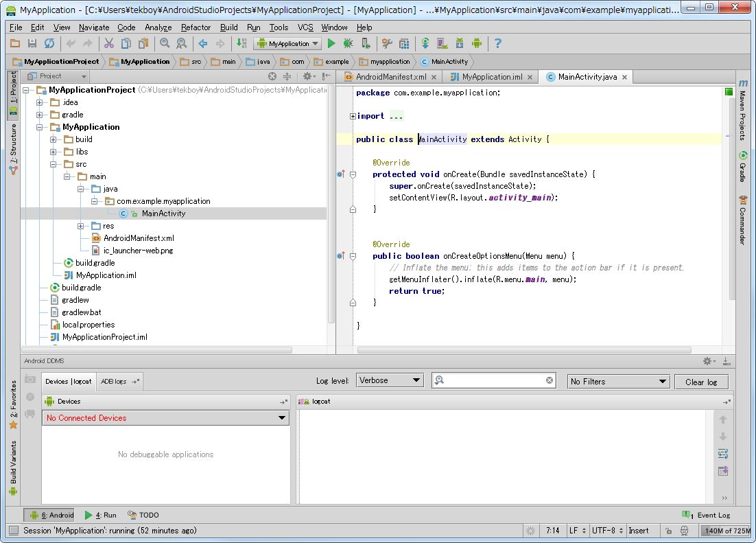Switch to MyApplication.iml editor tab
This screenshot has width=756, height=543.
tap(492, 77)
